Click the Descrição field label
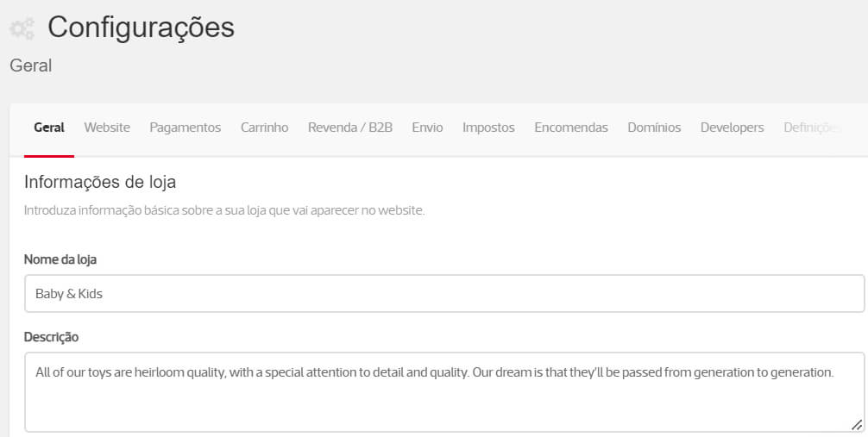Viewport: 868px width, 437px height. 51,337
